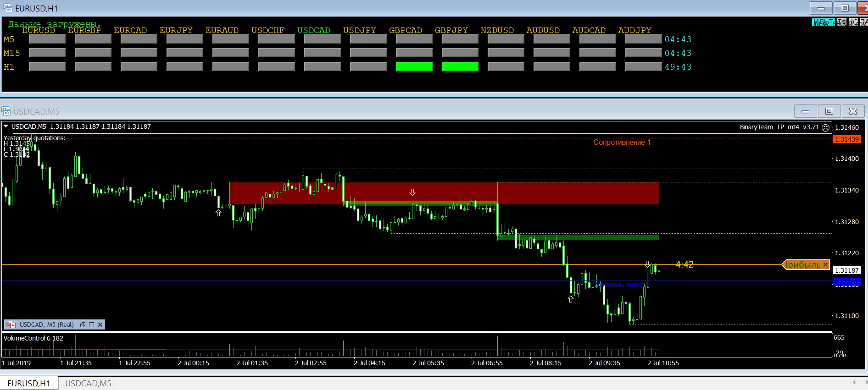Select AUDCAD pair label in the dashboard
868x390 pixels.
[589, 30]
